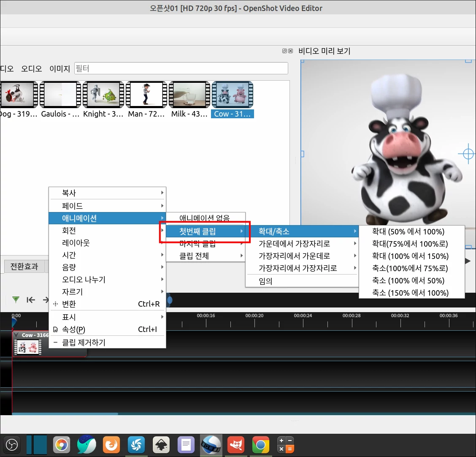The width and height of the screenshot is (476, 457).
Task: Select 마지막 클립 submenu entry
Action: [206, 243]
